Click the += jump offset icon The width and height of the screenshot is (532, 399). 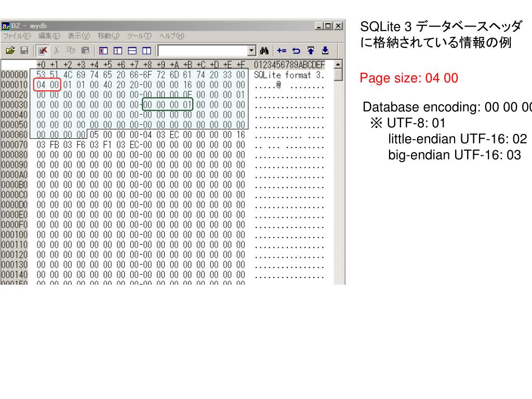click(282, 51)
